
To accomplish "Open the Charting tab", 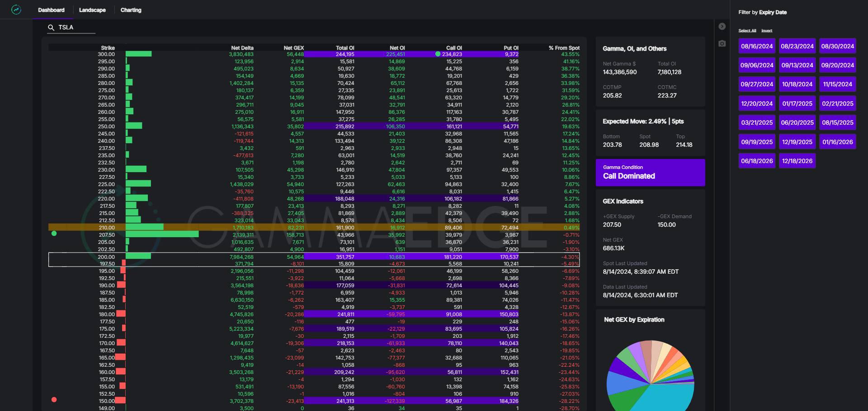I will pyautogui.click(x=131, y=10).
